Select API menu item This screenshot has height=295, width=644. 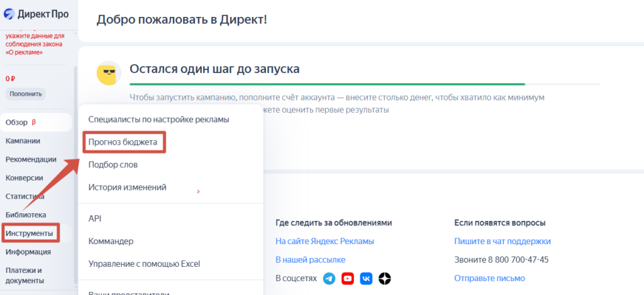(95, 219)
